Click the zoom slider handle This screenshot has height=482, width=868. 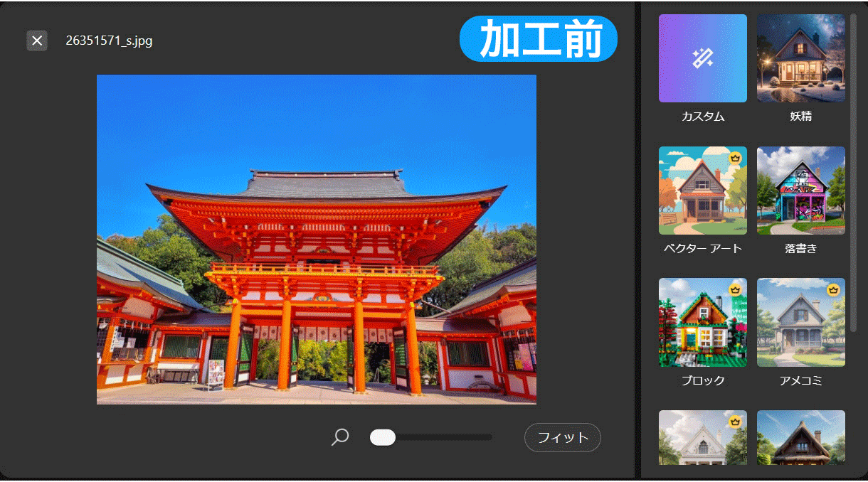click(x=383, y=437)
